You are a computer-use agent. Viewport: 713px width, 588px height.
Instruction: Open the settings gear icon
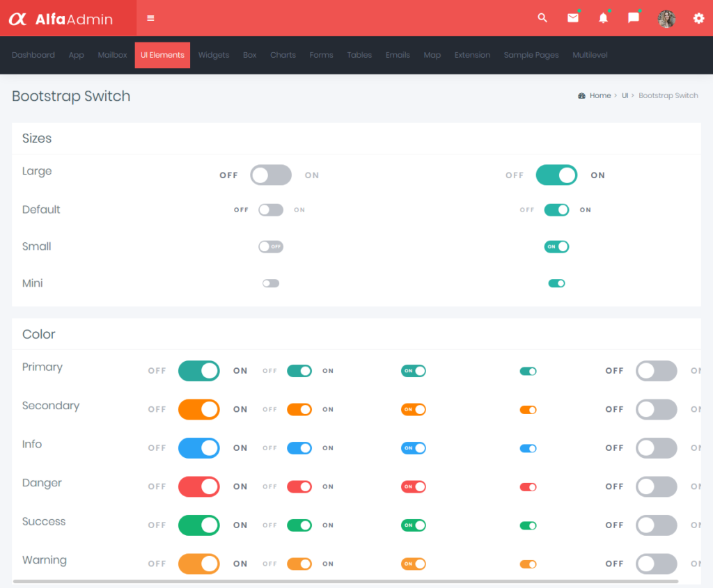tap(698, 19)
